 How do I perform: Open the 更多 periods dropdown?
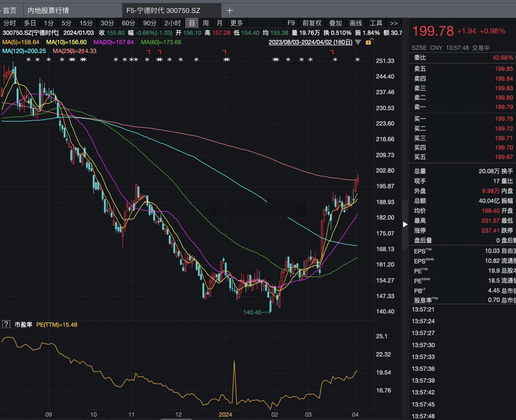point(237,23)
